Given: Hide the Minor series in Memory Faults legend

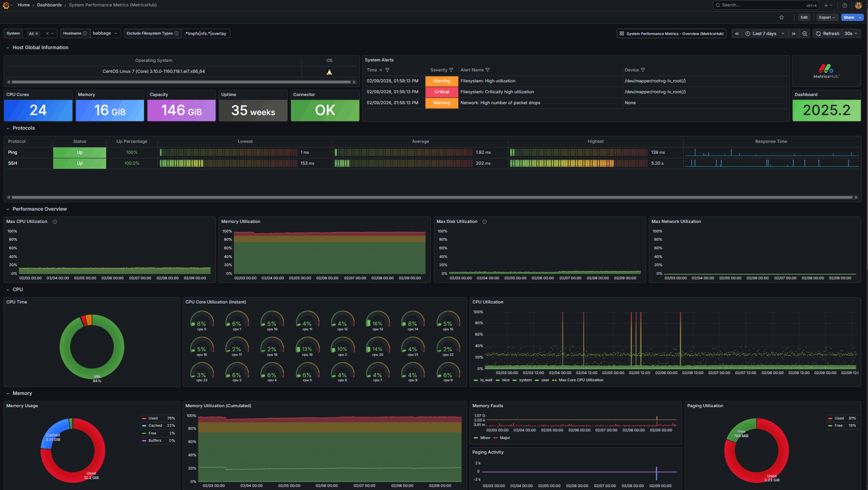Looking at the screenshot, I should [485, 438].
